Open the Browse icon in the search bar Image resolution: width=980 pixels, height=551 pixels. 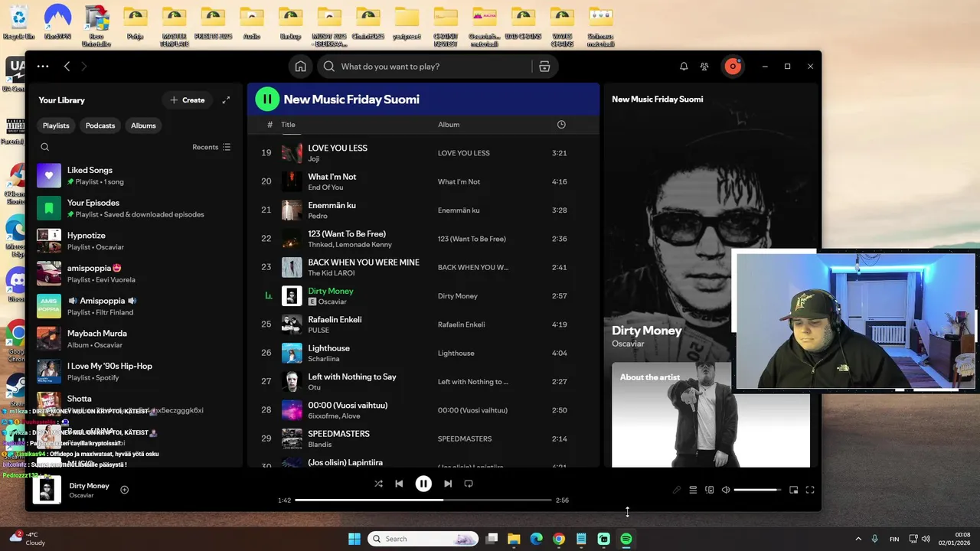544,67
